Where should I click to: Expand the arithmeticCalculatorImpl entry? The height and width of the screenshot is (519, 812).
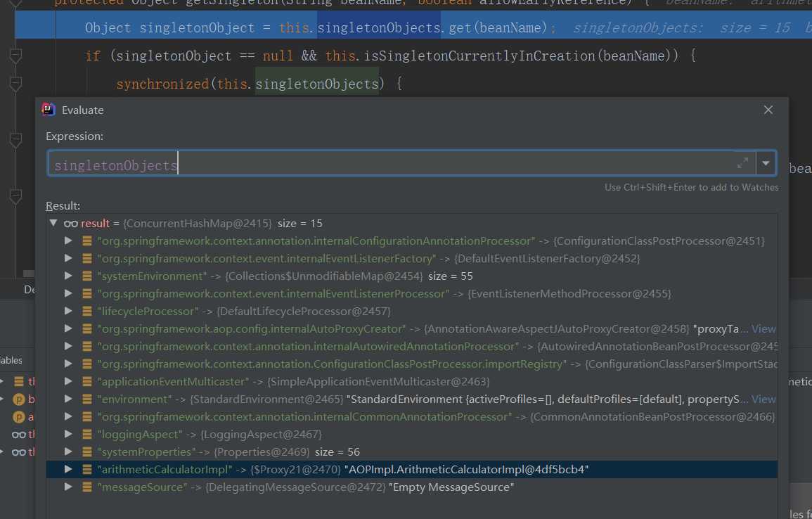67,470
